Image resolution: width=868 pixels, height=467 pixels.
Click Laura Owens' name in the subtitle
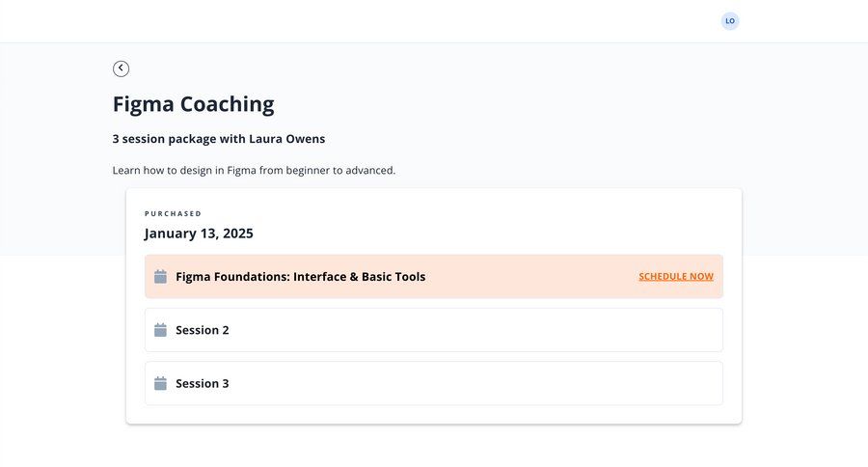(287, 139)
